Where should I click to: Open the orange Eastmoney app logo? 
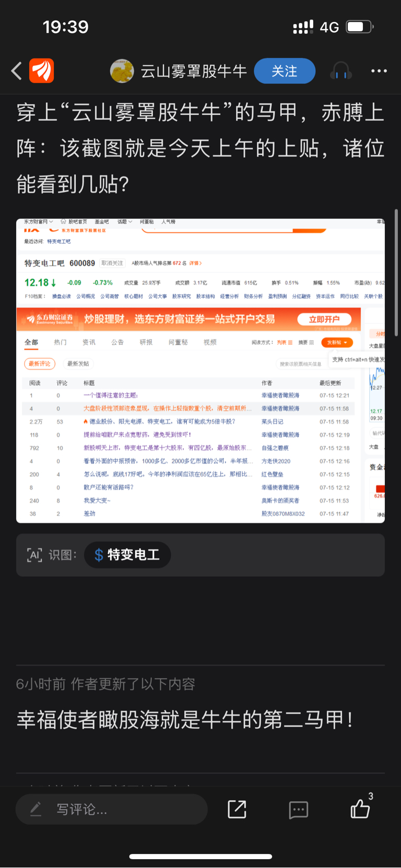42,71
